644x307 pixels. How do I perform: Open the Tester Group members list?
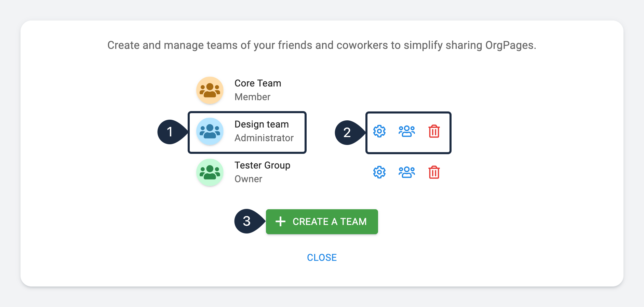406,172
